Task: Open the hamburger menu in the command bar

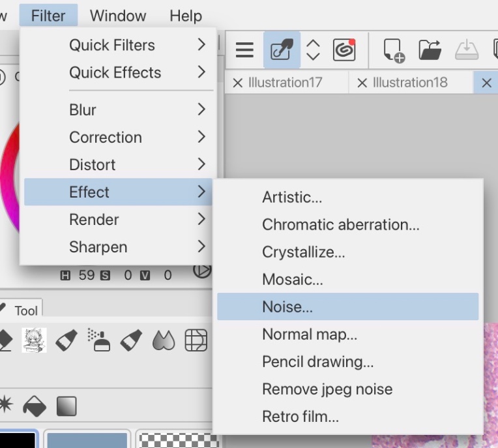Action: click(244, 50)
